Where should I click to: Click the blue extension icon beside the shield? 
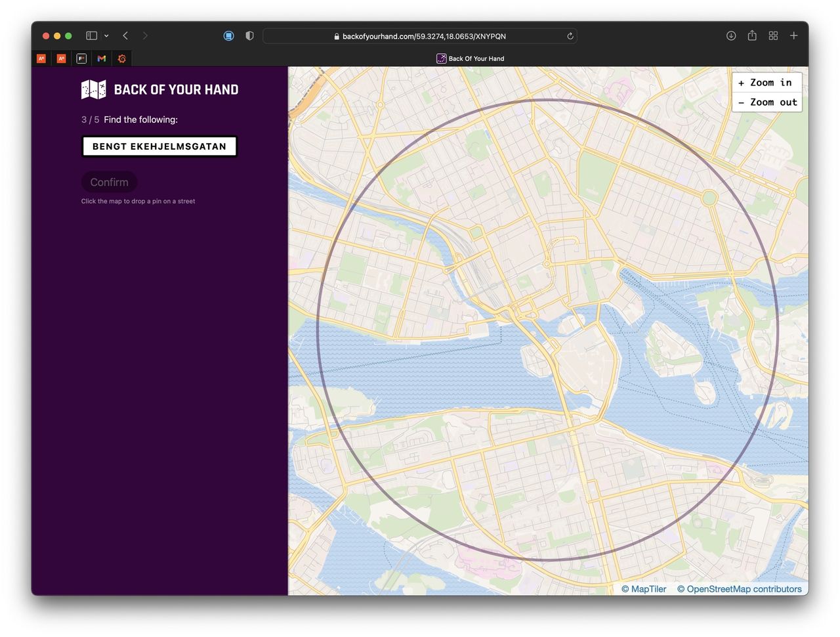click(x=228, y=36)
